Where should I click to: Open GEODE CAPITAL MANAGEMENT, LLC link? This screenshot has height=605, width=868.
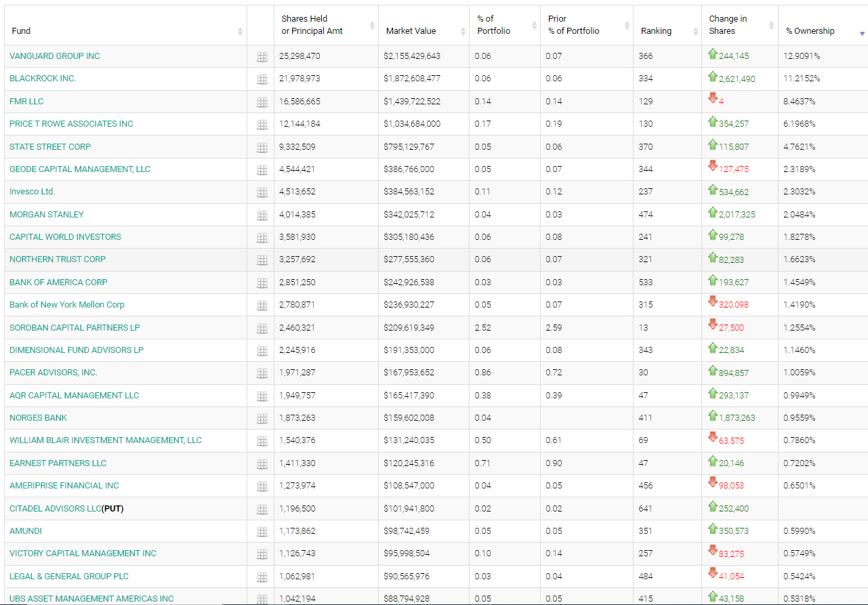coord(80,169)
